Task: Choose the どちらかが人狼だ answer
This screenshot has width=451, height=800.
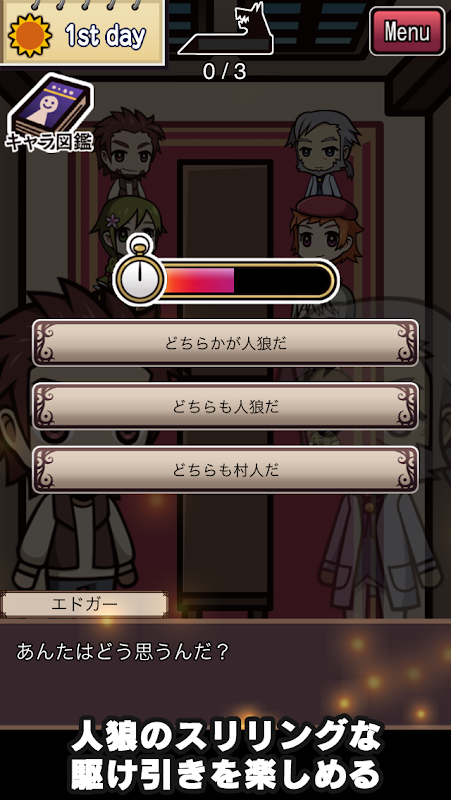Action: [226, 343]
